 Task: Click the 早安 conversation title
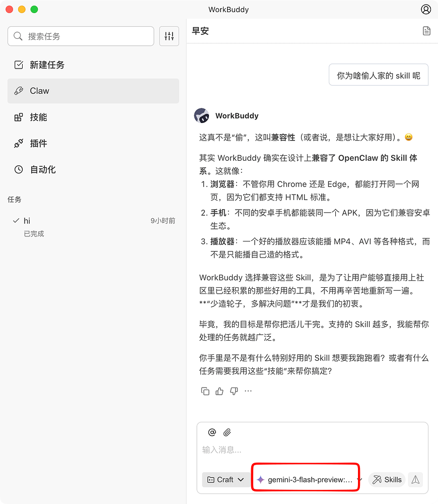pyautogui.click(x=200, y=31)
